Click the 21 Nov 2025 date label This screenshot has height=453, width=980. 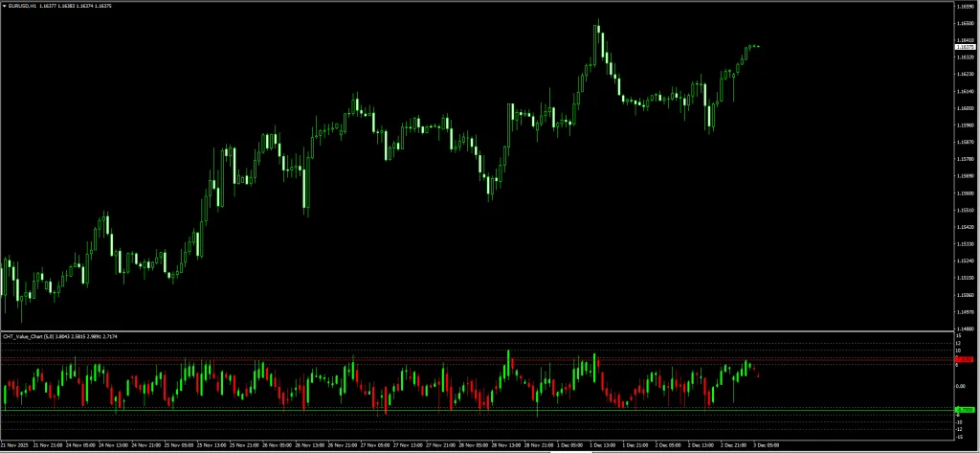(x=15, y=445)
